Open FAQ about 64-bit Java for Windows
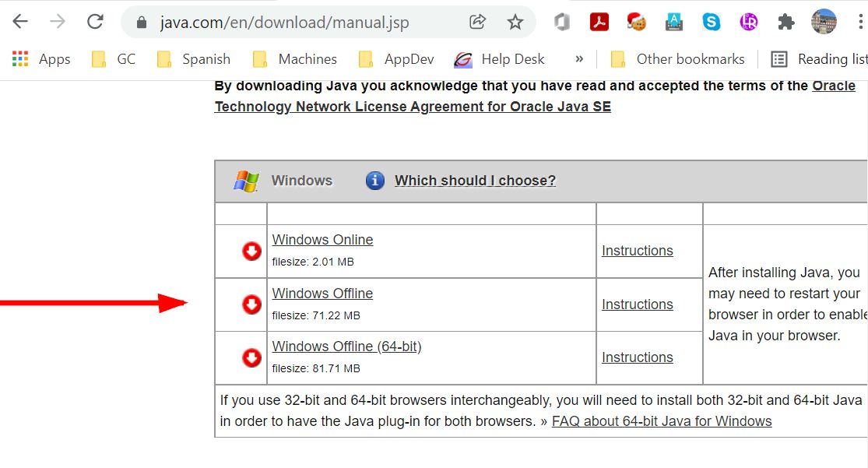 coord(662,421)
